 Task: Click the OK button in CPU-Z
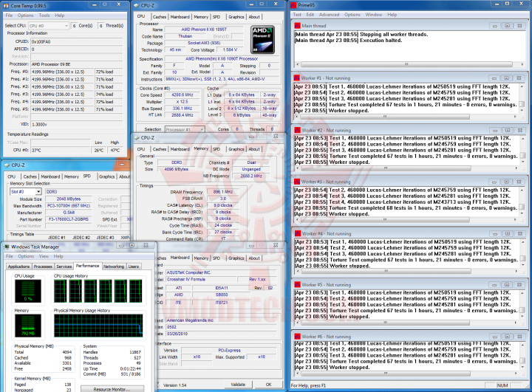coord(269,385)
